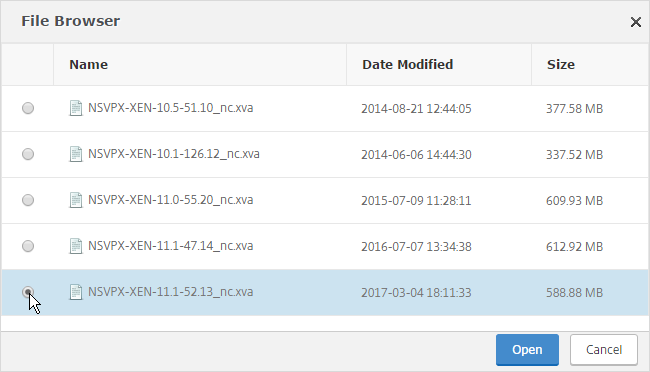This screenshot has width=650, height=372.
Task: Click the file icon for NSVPX-XEN-11.0-55.20_nc.xva
Action: pyautogui.click(x=75, y=200)
